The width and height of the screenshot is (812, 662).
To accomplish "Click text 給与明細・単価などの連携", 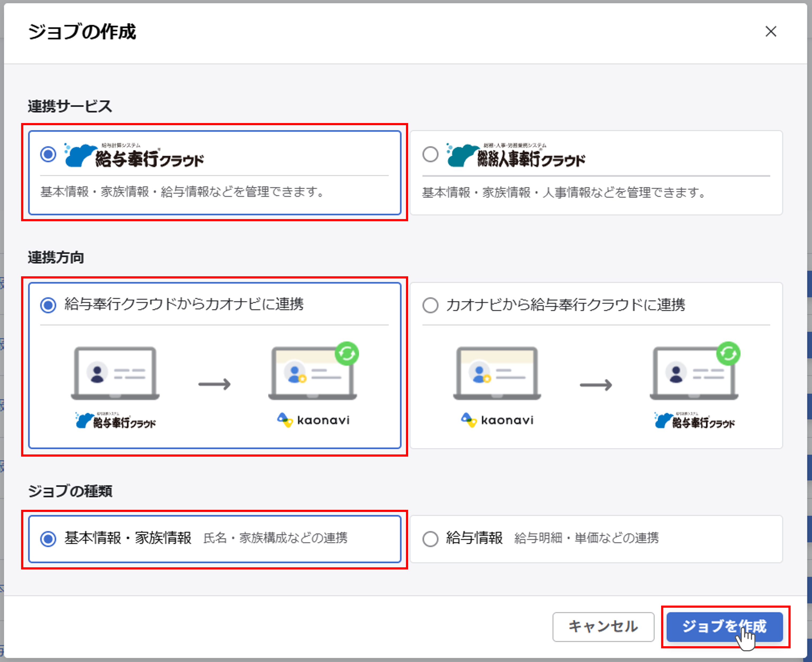I will pyautogui.click(x=586, y=538).
